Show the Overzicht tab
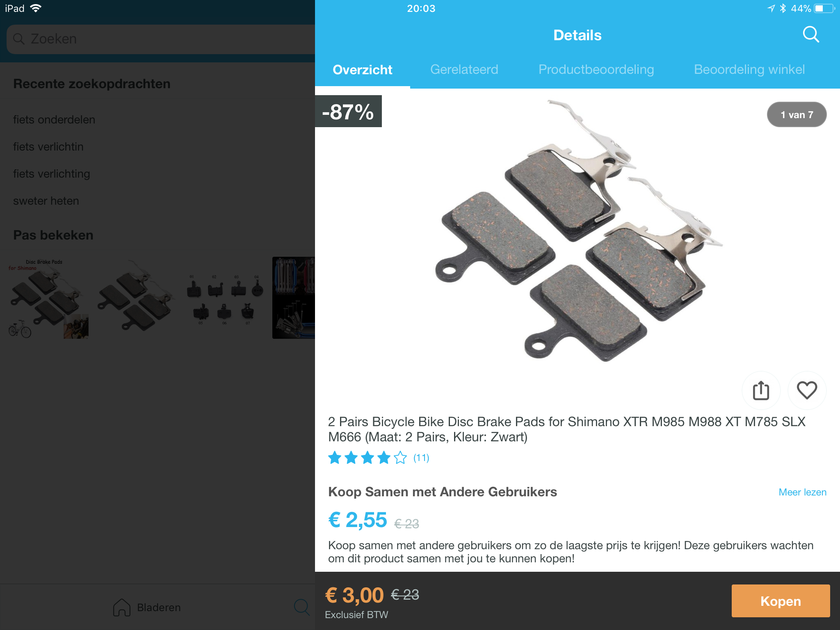Screen dimensions: 840x630 pos(363,70)
